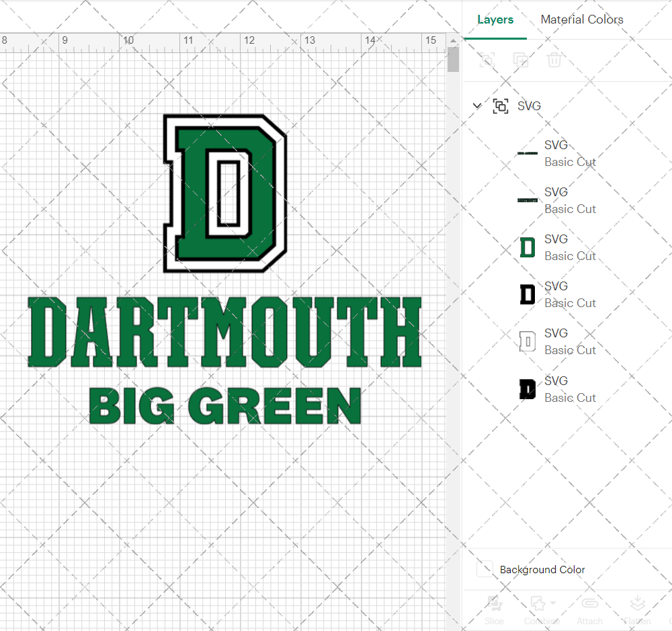Switch to the Layers tab
The image size is (672, 631).
tap(495, 19)
